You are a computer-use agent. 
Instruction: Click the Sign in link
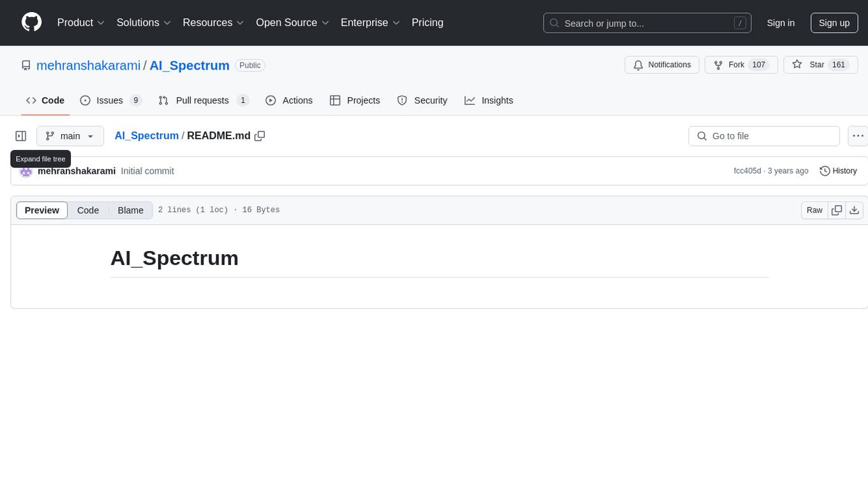click(x=781, y=23)
